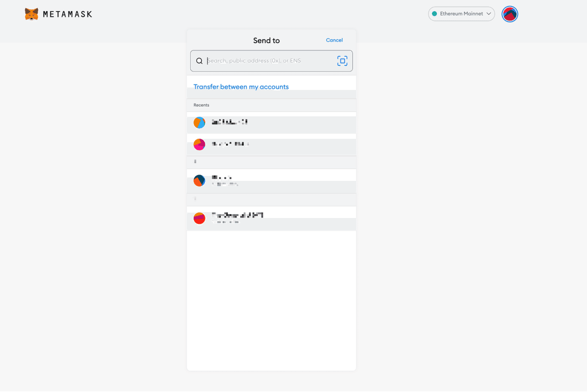The image size is (587, 392).
Task: Open the Ethereum Mainnet network selector
Action: pos(461,14)
